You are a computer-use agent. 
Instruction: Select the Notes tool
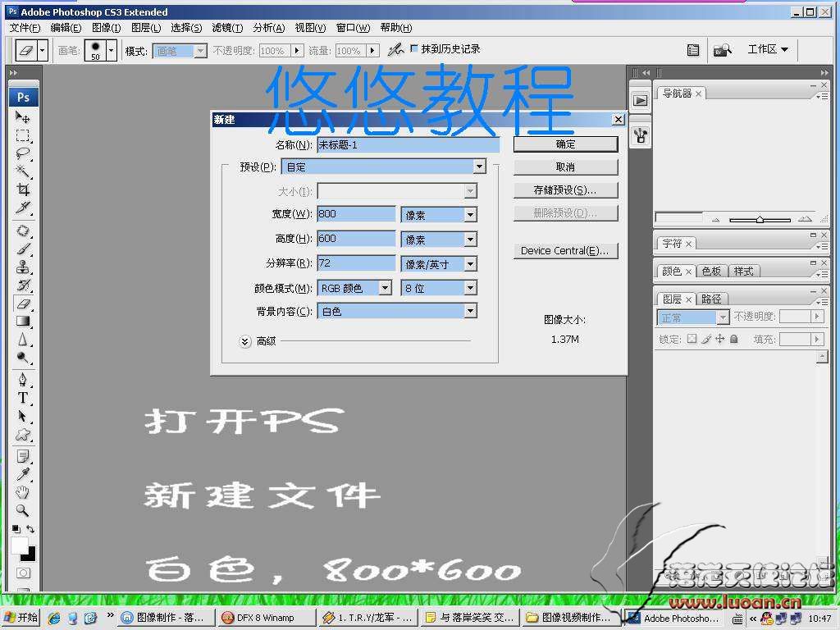[22, 456]
